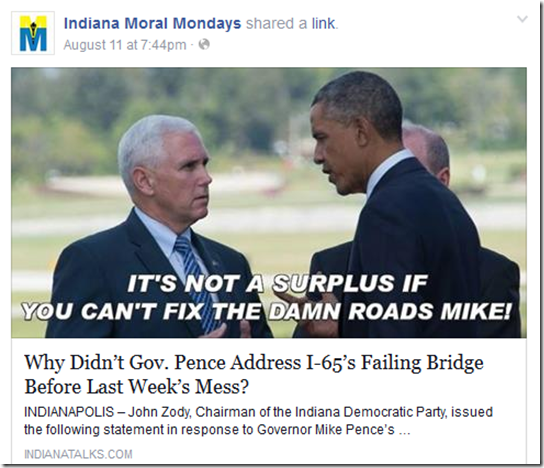Click the 'YOU CAN'T FIX THE DAMN ROADS MIKE!' caption
Viewport: 544px width, 468px height.
pos(266,310)
